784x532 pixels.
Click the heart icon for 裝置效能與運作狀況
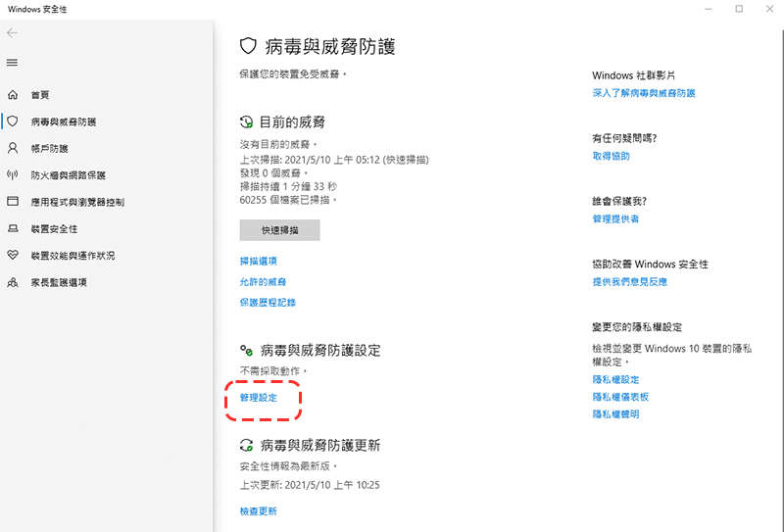coord(13,255)
